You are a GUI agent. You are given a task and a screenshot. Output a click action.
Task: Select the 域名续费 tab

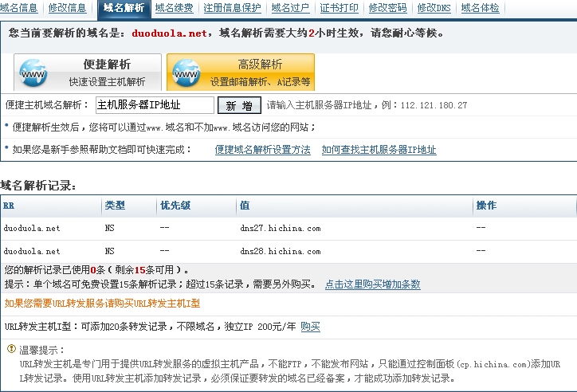[x=174, y=8]
